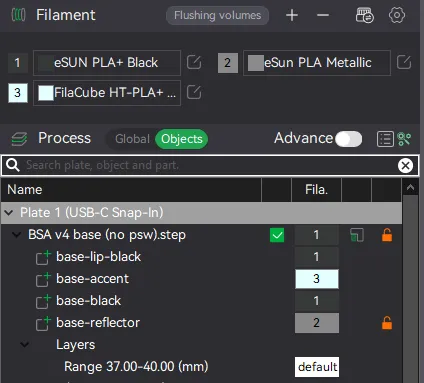Click the process settings list icon
The height and width of the screenshot is (383, 424).
coord(385,139)
